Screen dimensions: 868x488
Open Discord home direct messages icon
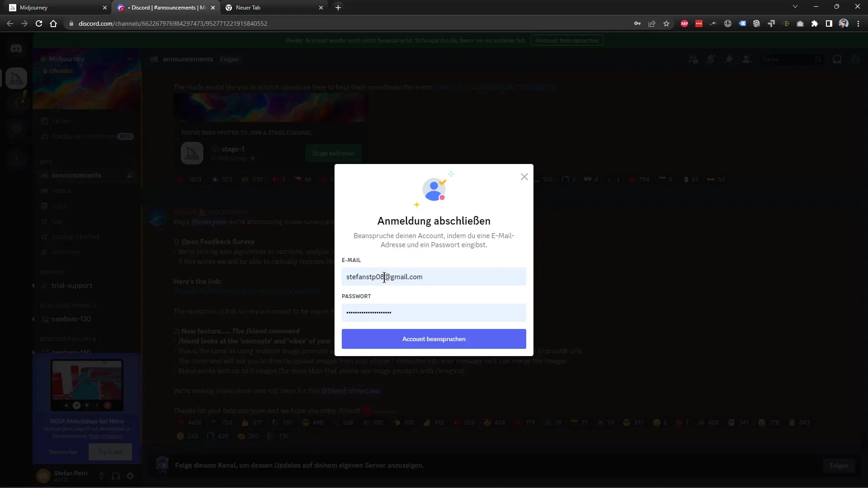16,49
